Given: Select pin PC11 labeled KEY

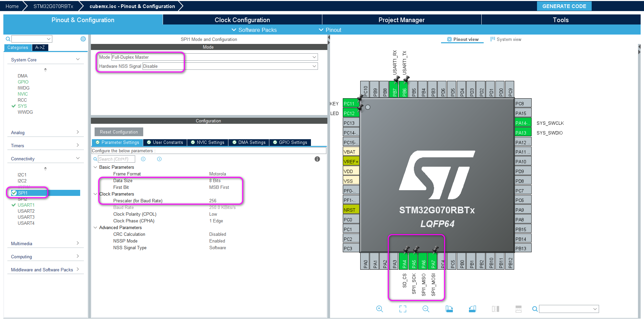Looking at the screenshot, I should pos(351,104).
